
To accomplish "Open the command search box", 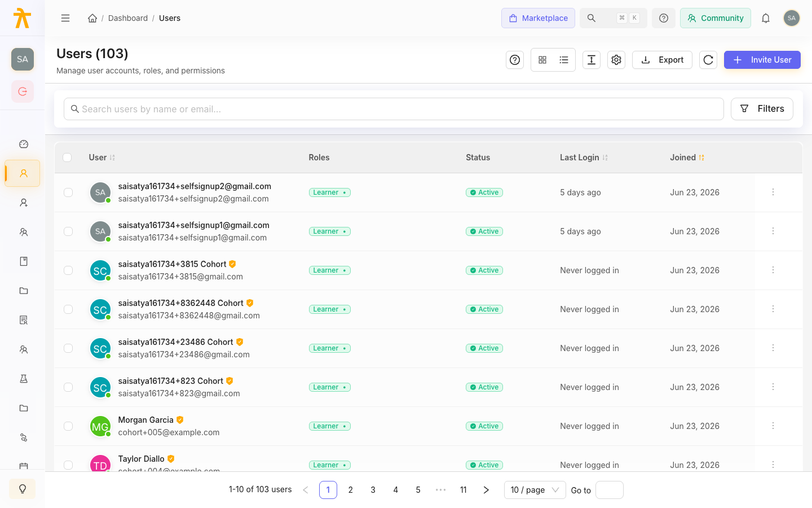I will click(614, 18).
